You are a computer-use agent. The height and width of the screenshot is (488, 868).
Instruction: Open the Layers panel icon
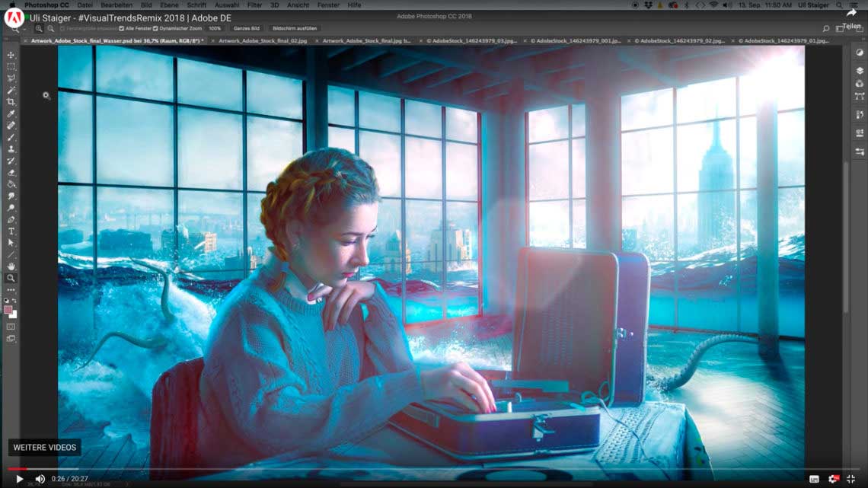860,71
